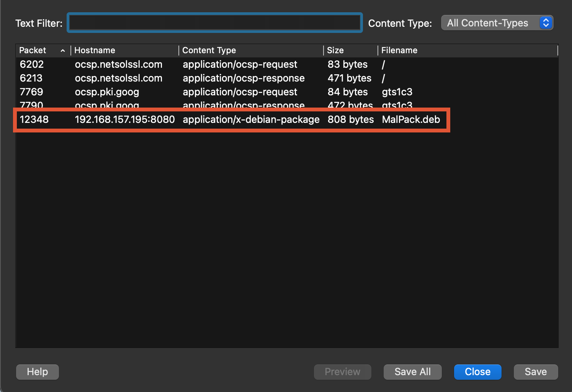Click into the Text Filter input field
The width and height of the screenshot is (572, 392).
pos(215,23)
